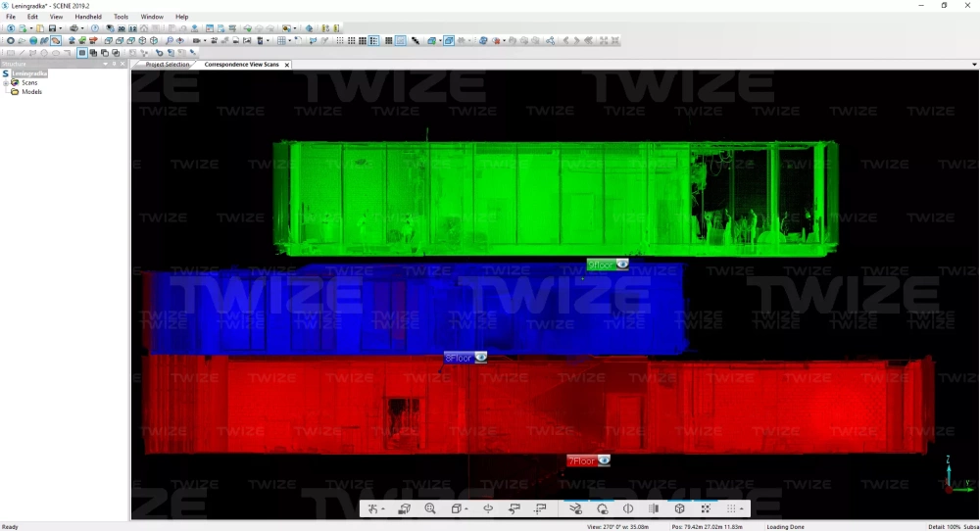Expand the Scans tree node
Screen dimensions: 980x531
(x=6, y=83)
